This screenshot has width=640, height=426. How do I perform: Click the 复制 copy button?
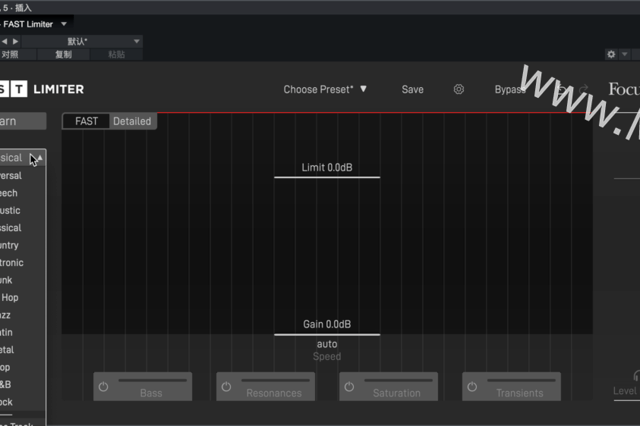pos(63,54)
